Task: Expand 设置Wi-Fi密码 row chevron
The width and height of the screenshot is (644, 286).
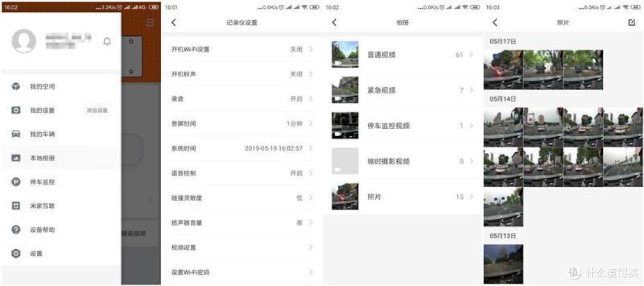Action: coord(311,272)
